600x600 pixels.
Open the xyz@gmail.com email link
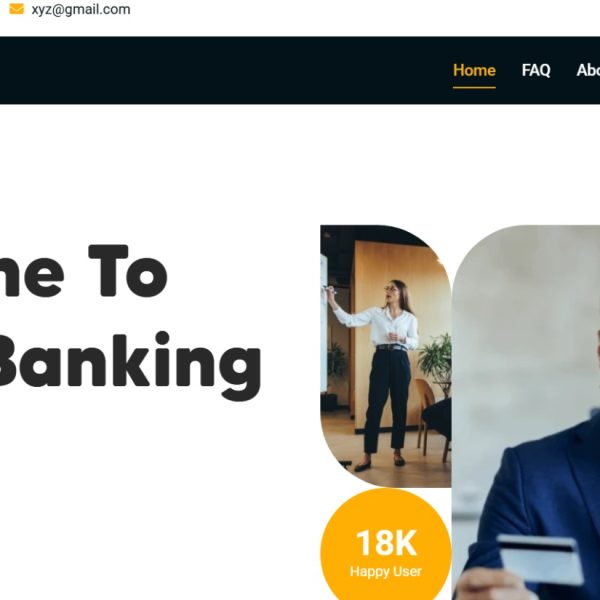[x=81, y=9]
